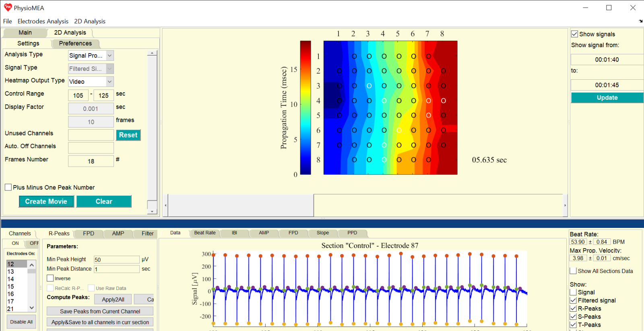Uncheck the T-Peaks display checkbox
644x331 pixels.
click(573, 325)
